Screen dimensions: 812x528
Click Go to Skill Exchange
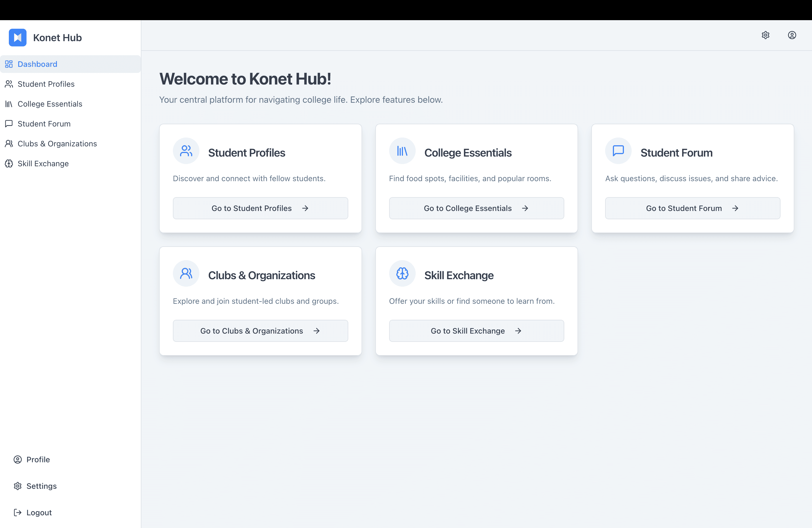tap(476, 331)
